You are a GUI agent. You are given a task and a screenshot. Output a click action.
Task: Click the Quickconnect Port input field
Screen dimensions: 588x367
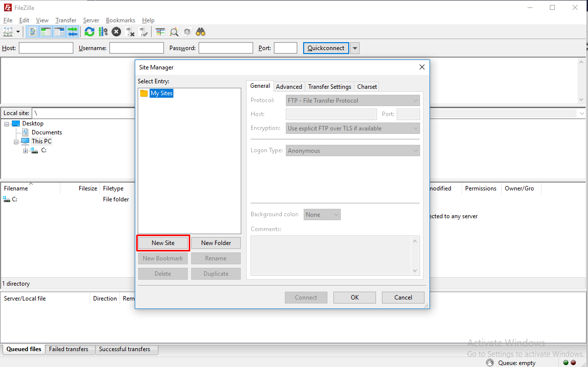286,48
